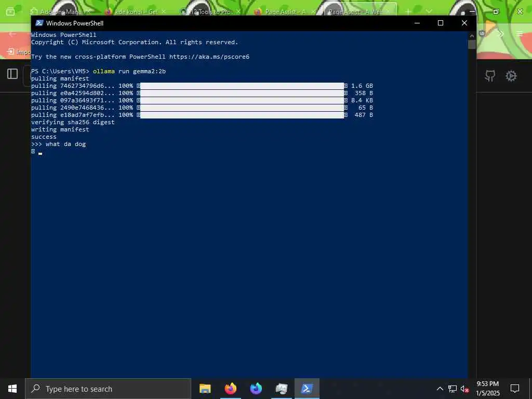Image resolution: width=532 pixels, height=399 pixels.
Task: Close the '12 Tools to Pro' Firefox tab
Action: pos(238,11)
